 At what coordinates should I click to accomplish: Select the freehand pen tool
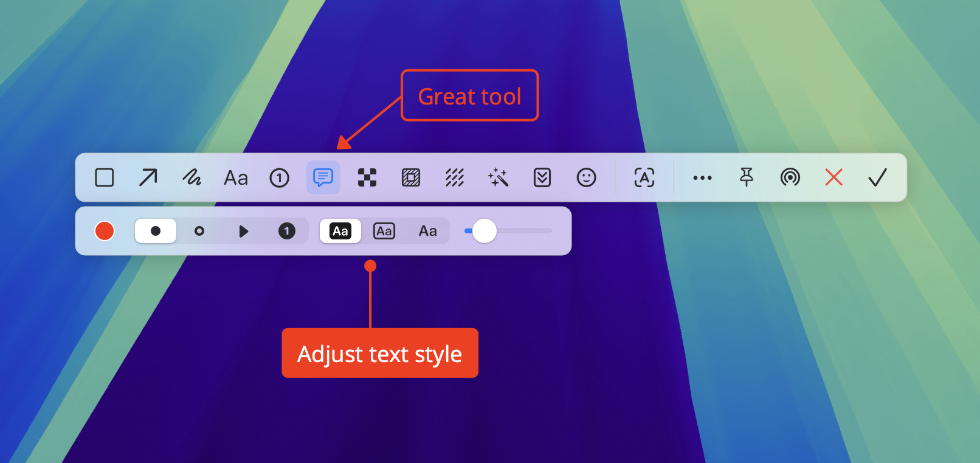[192, 177]
